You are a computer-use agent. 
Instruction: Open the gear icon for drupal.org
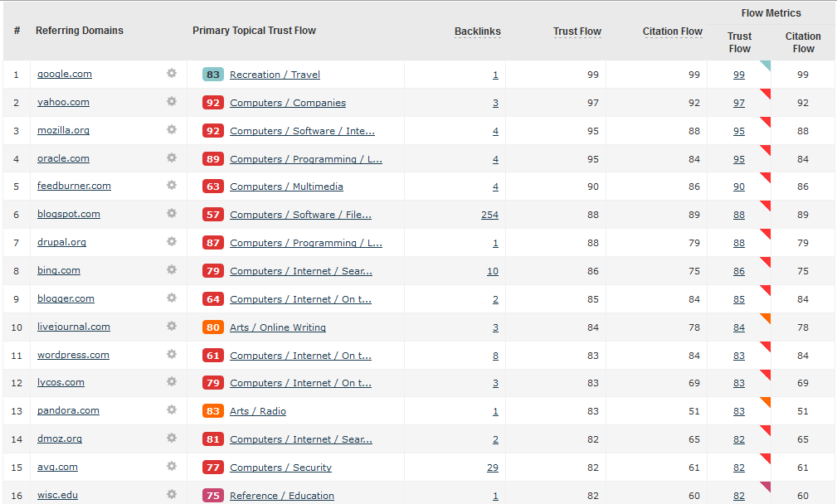pyautogui.click(x=172, y=241)
